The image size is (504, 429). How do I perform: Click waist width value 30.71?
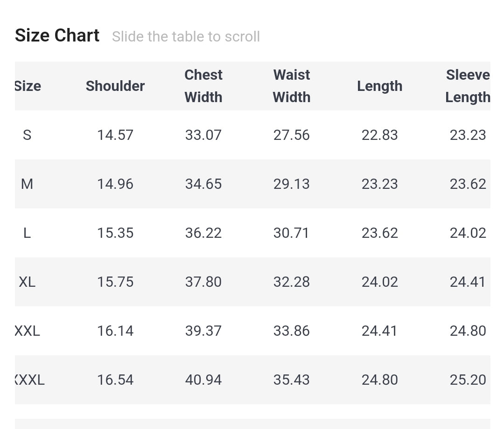click(292, 233)
